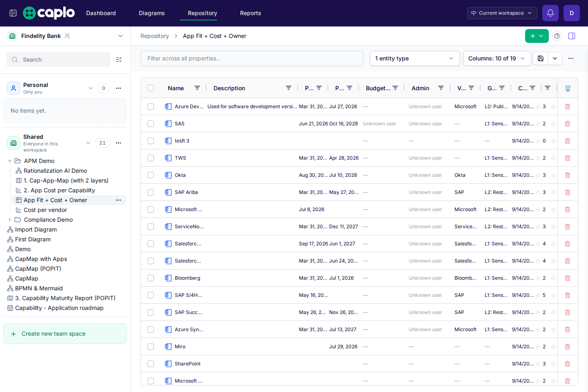This screenshot has width=588, height=392.
Task: Open Rationalization AI Demo item
Action: point(55,171)
